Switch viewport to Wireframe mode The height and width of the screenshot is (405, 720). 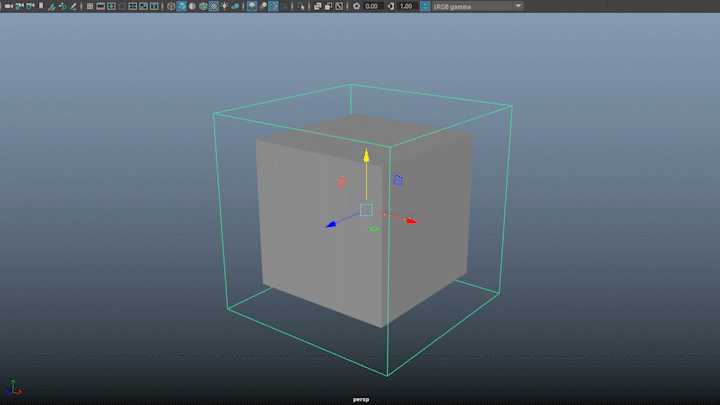click(171, 6)
